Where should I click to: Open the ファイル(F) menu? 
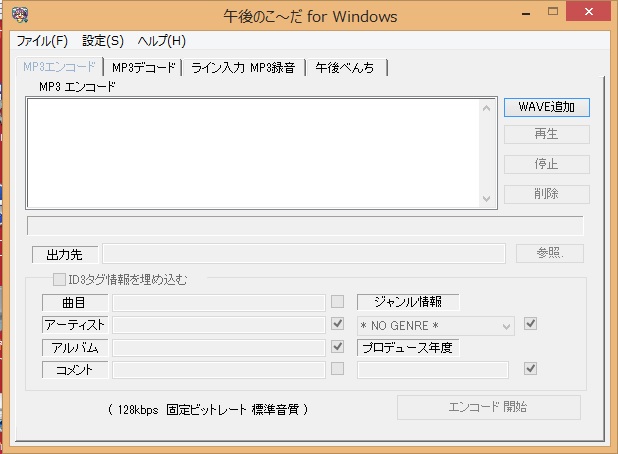coord(42,41)
